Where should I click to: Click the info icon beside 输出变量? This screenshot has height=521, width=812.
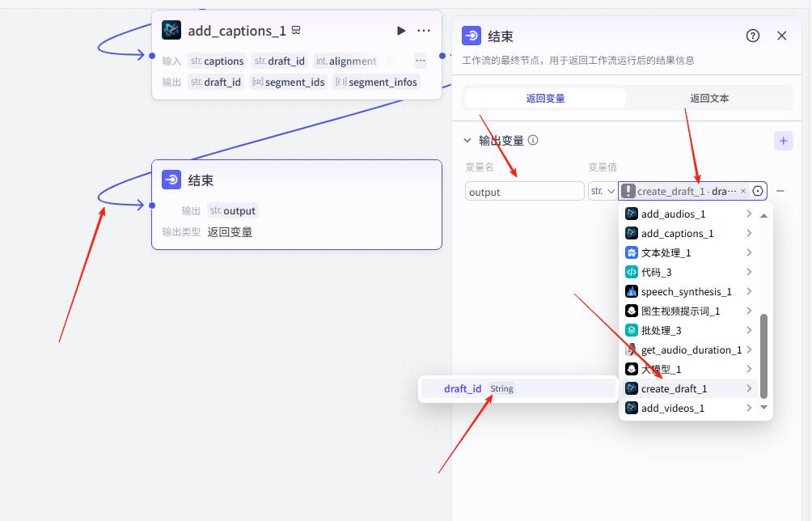coord(533,140)
